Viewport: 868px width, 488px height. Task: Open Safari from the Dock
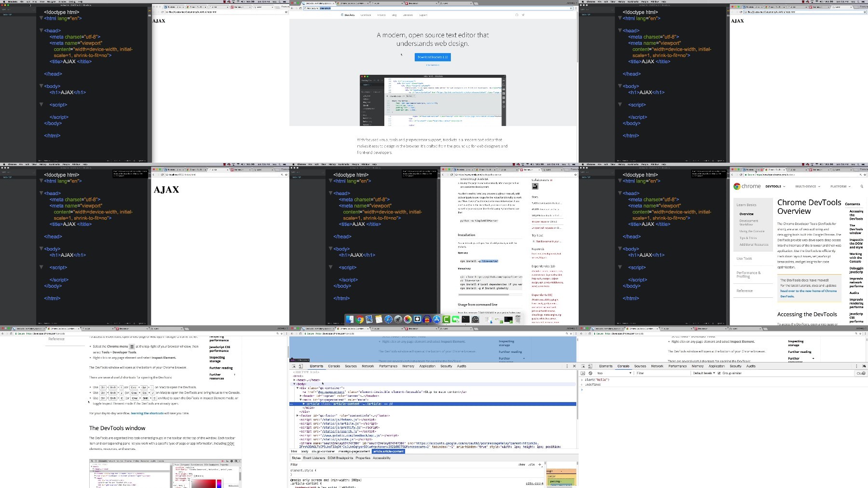389,319
